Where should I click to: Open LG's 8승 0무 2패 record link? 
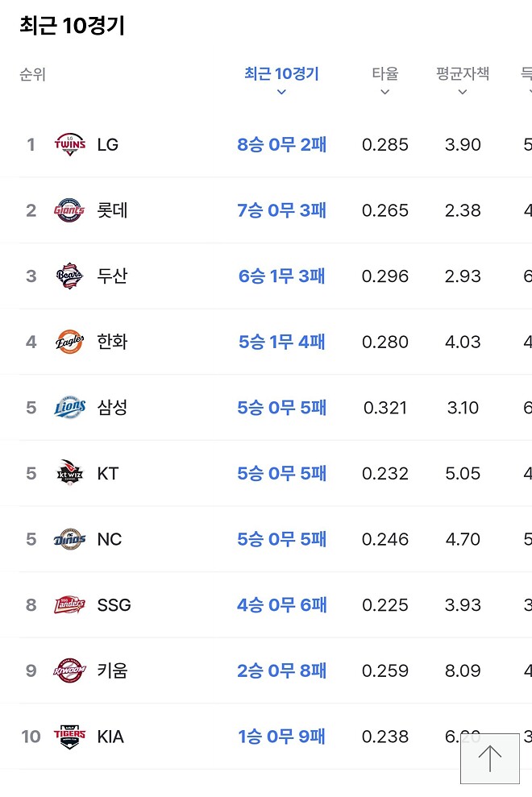click(281, 144)
